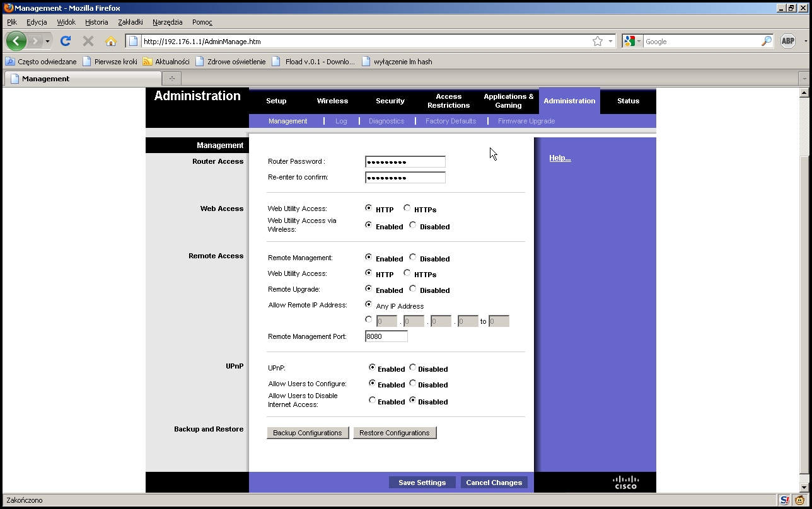Screen dimensions: 812x509
Task: Click the S! status bar icon
Action: pos(785,500)
